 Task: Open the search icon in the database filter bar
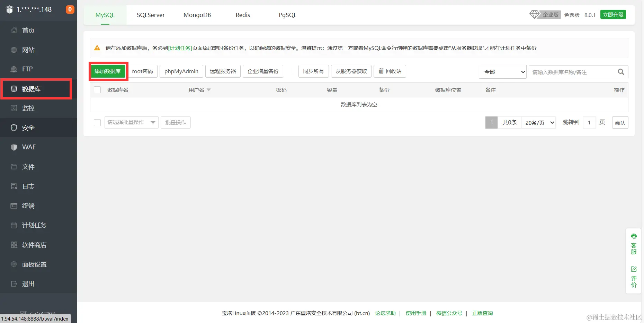tap(620, 72)
